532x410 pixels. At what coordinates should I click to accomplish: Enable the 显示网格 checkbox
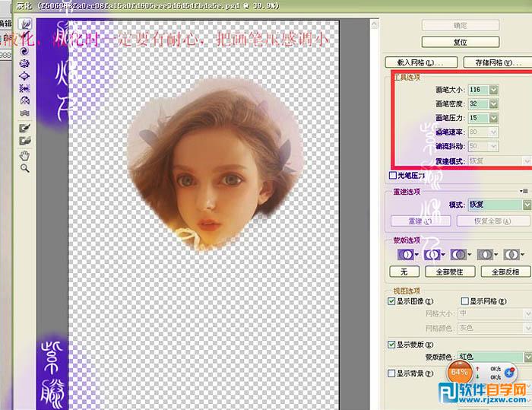tap(465, 301)
